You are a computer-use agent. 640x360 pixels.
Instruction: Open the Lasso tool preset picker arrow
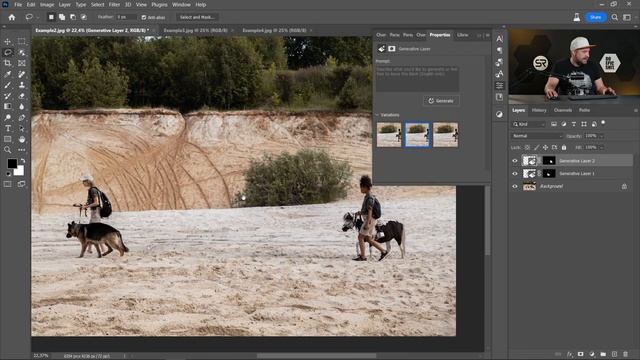click(38, 17)
